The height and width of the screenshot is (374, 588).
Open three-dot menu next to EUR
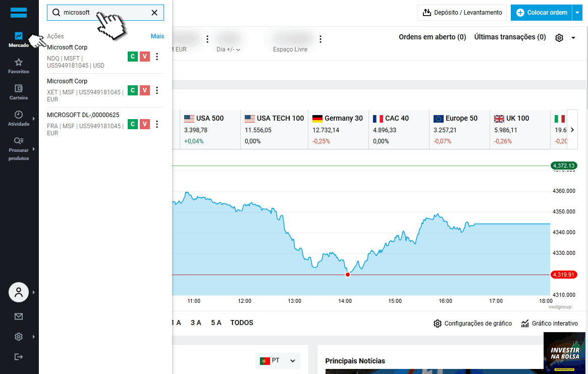(207, 39)
